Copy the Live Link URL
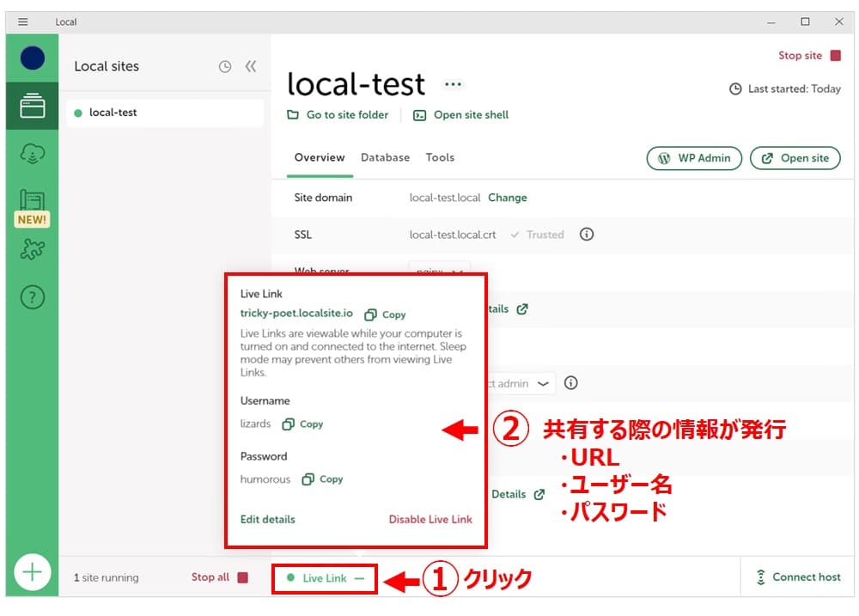859x616 pixels. point(385,314)
